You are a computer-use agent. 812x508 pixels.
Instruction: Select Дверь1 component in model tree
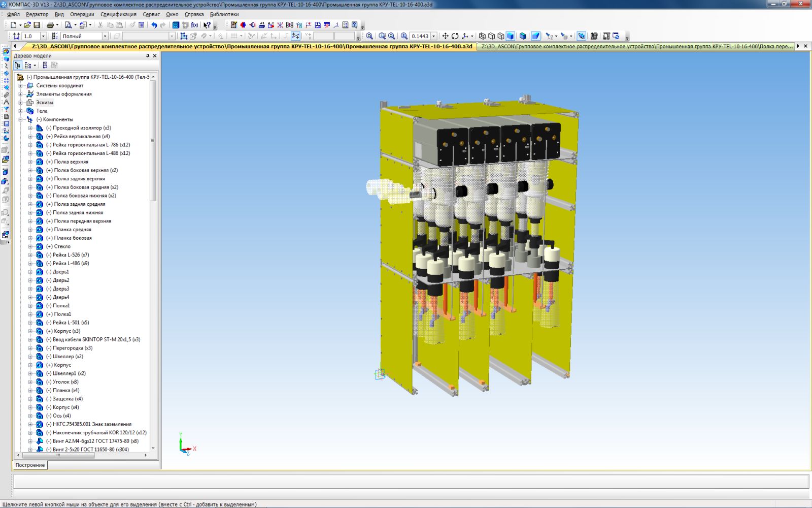click(x=61, y=272)
